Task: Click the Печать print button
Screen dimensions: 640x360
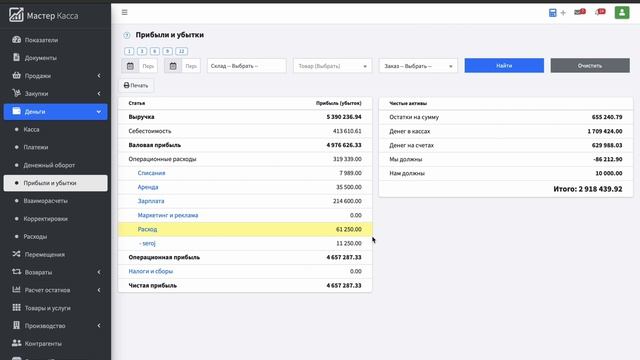Action: pos(136,85)
